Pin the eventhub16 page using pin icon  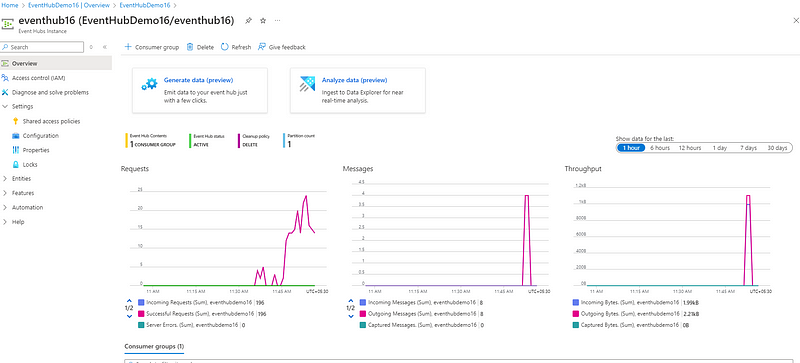tap(248, 20)
